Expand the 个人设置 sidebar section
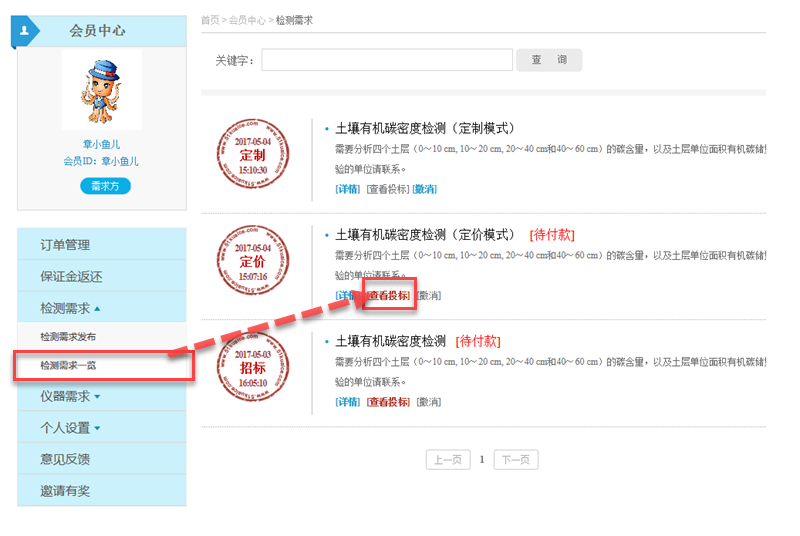Screen dimensions: 800x536 pyautogui.click(x=70, y=428)
